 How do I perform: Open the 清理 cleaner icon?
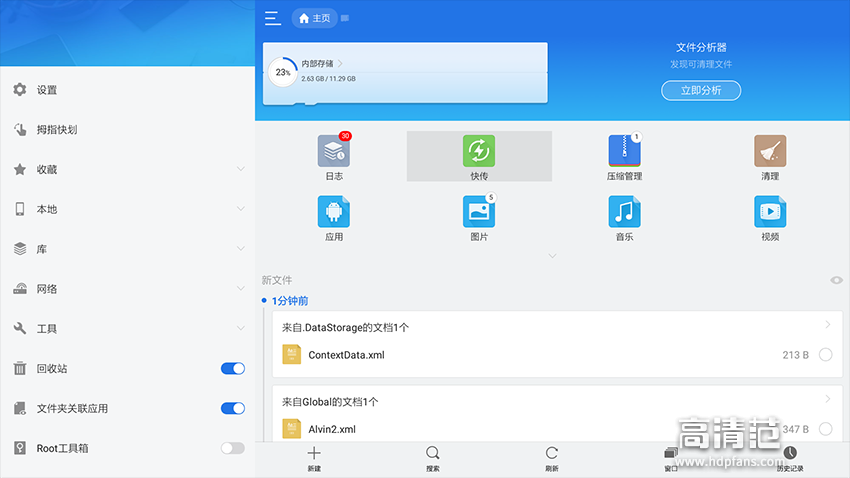click(770, 156)
